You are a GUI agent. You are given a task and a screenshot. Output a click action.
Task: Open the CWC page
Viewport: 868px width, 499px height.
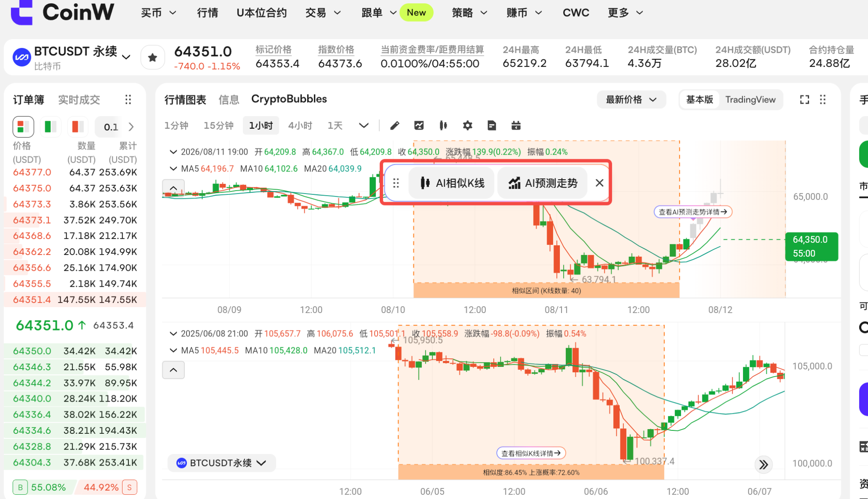coord(576,13)
